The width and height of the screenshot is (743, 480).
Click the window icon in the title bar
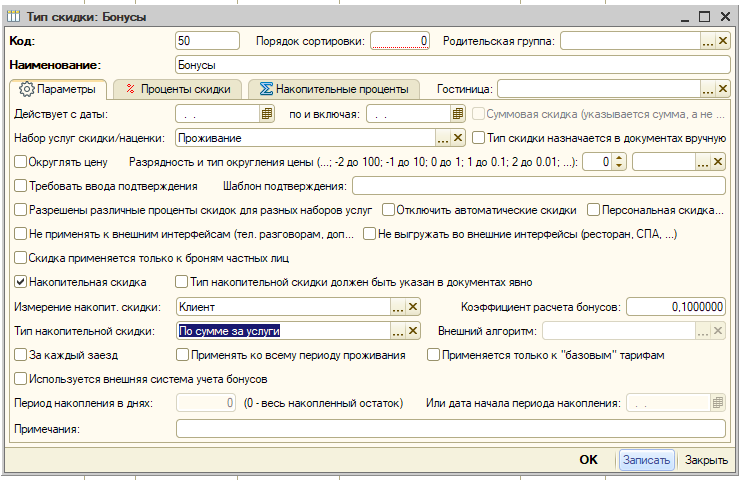[x=14, y=17]
